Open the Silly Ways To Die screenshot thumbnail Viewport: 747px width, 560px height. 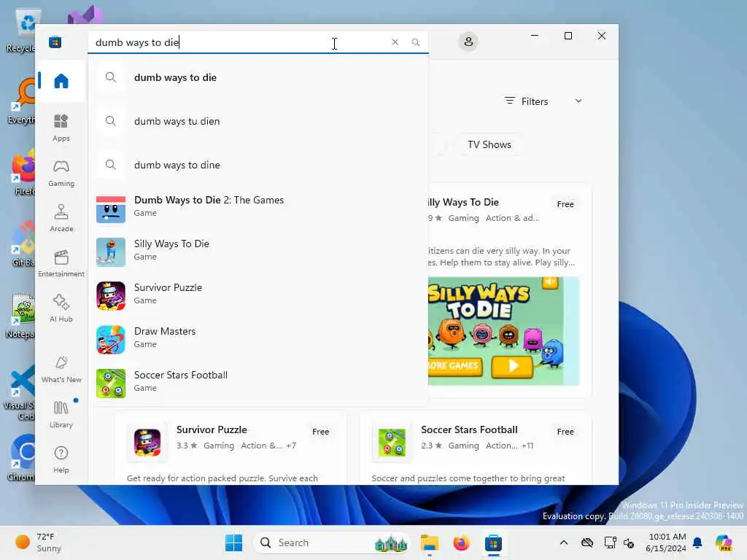point(503,331)
